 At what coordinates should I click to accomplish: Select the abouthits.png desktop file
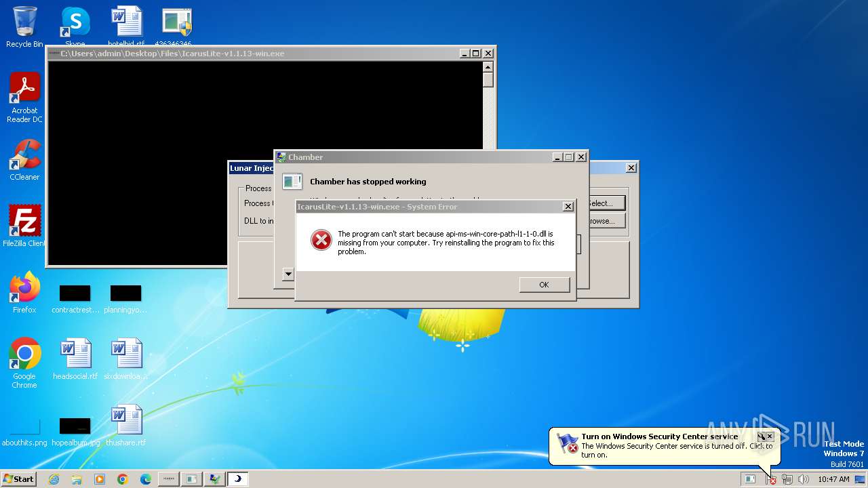click(24, 432)
